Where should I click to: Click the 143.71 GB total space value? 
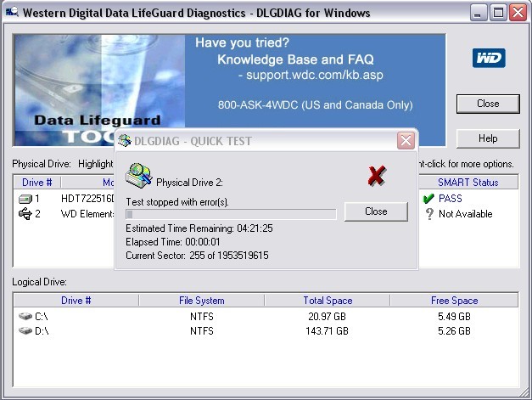coord(327,330)
